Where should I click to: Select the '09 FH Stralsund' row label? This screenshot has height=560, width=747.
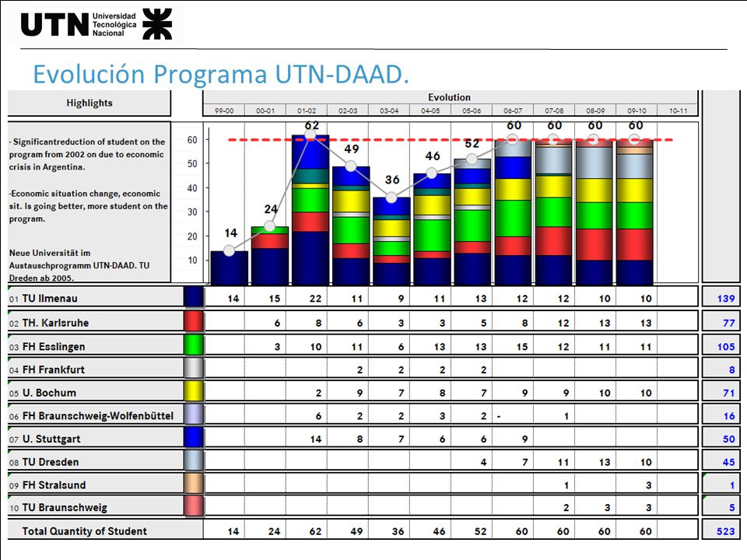[47, 485]
